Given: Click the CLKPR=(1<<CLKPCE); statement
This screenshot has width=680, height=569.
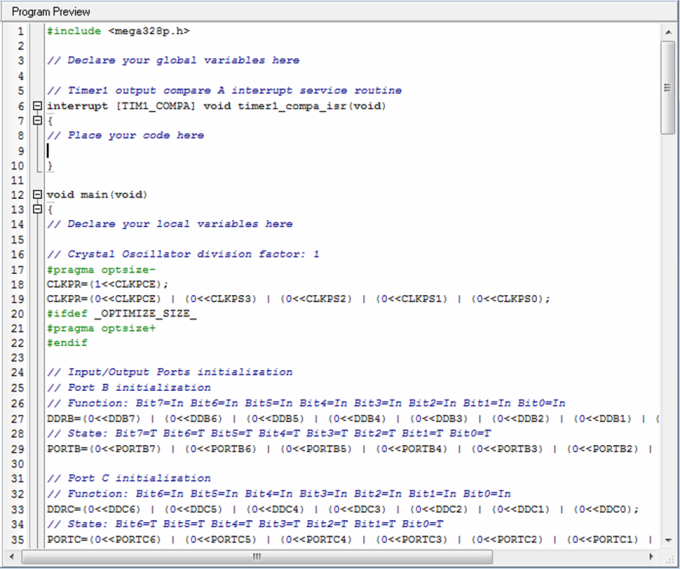Looking at the screenshot, I should click(x=108, y=284).
